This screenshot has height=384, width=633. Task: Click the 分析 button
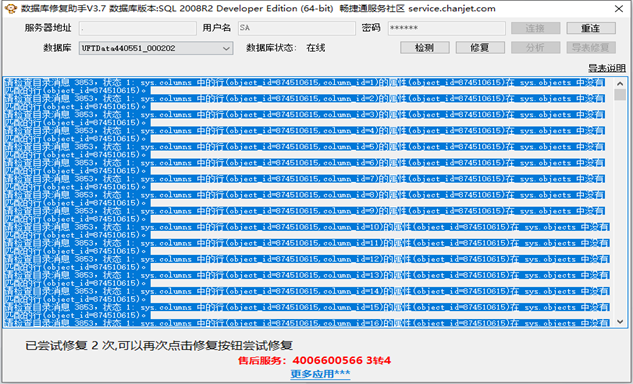[536, 48]
